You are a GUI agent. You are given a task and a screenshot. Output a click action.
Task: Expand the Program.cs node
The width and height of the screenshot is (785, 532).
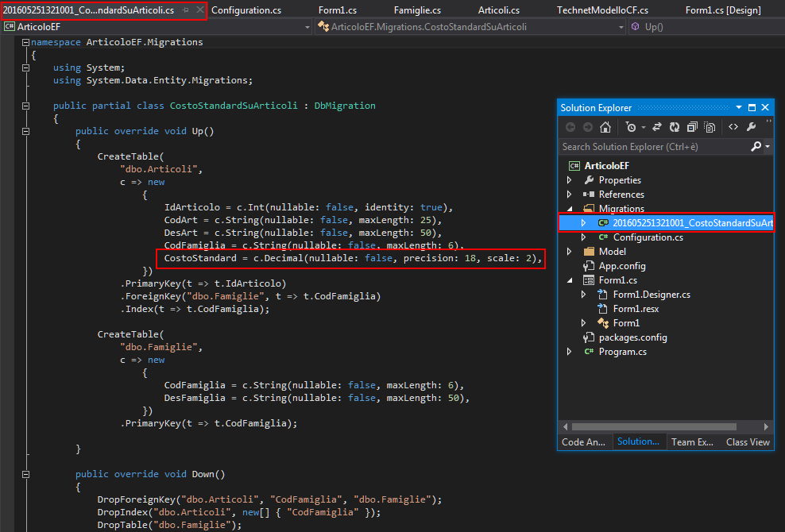click(569, 351)
